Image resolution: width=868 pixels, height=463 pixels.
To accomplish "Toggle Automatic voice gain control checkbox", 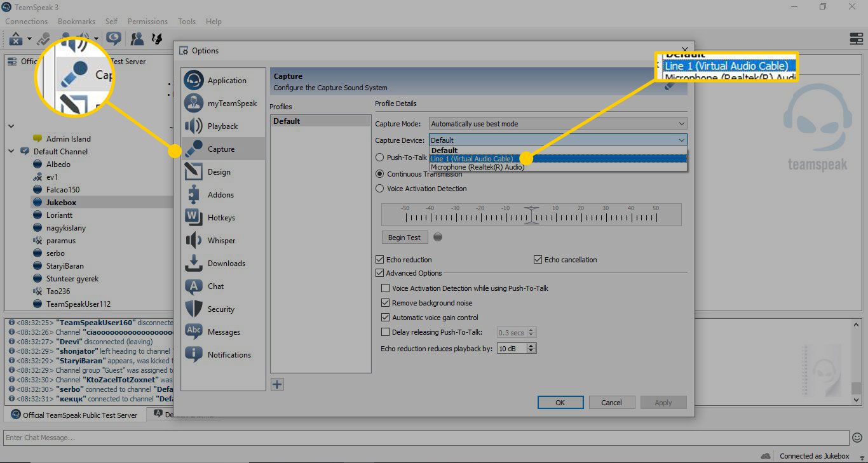I will (x=385, y=318).
